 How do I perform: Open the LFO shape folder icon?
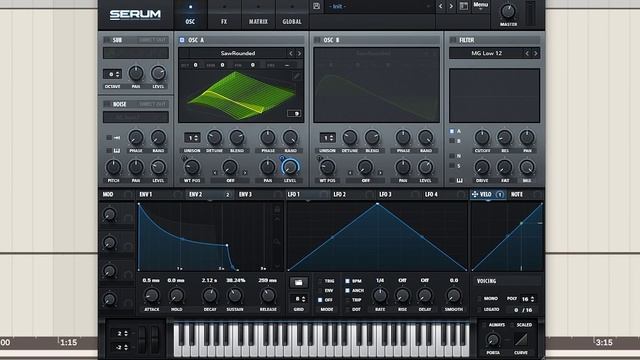pos(298,282)
